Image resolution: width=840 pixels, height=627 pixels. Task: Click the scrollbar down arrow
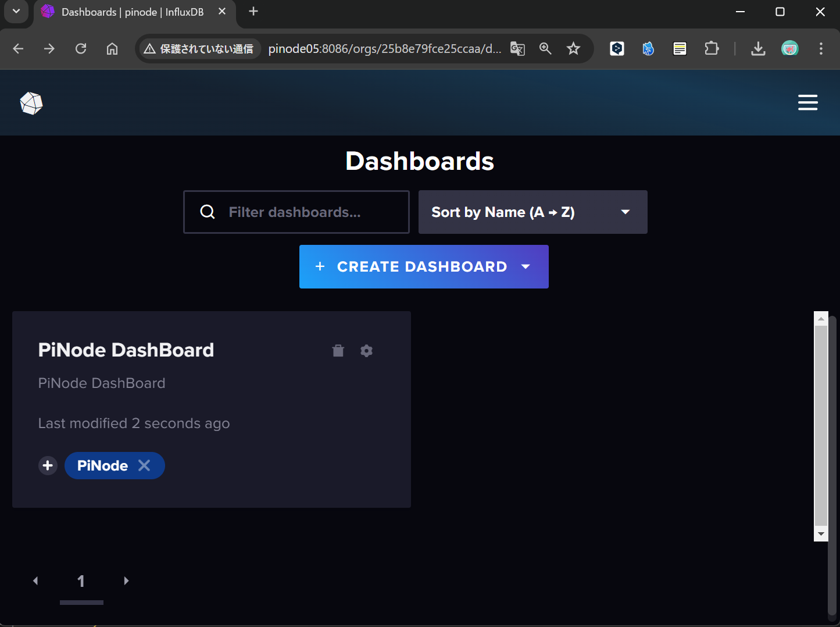point(821,534)
